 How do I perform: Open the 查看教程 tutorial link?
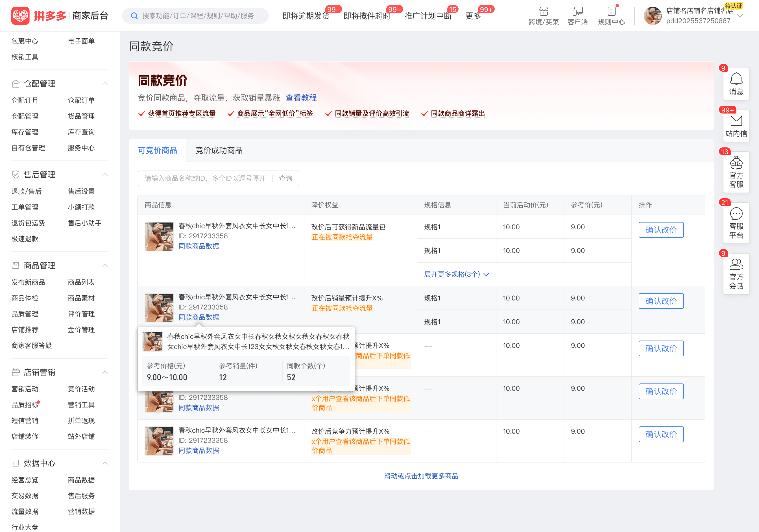[301, 98]
